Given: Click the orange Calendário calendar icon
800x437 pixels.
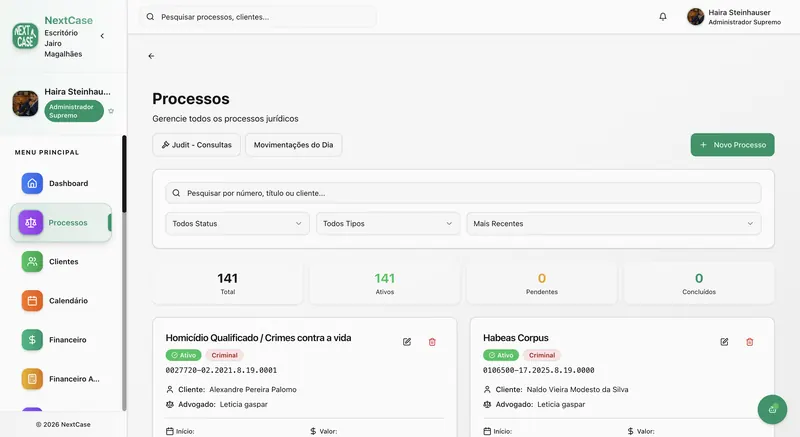Looking at the screenshot, I should [x=32, y=301].
